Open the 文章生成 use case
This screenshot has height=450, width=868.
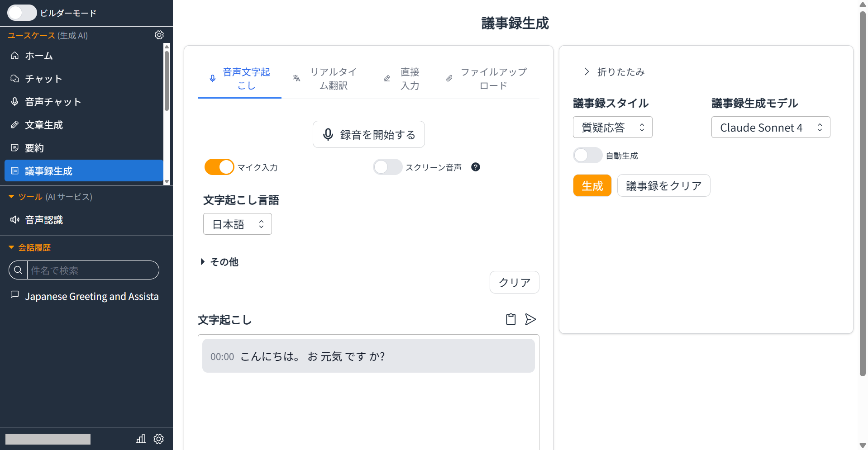tap(43, 125)
